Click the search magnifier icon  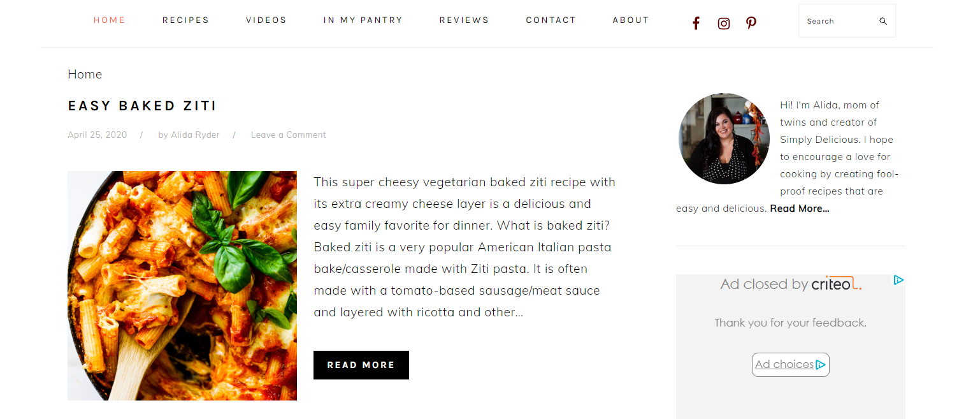click(x=883, y=21)
